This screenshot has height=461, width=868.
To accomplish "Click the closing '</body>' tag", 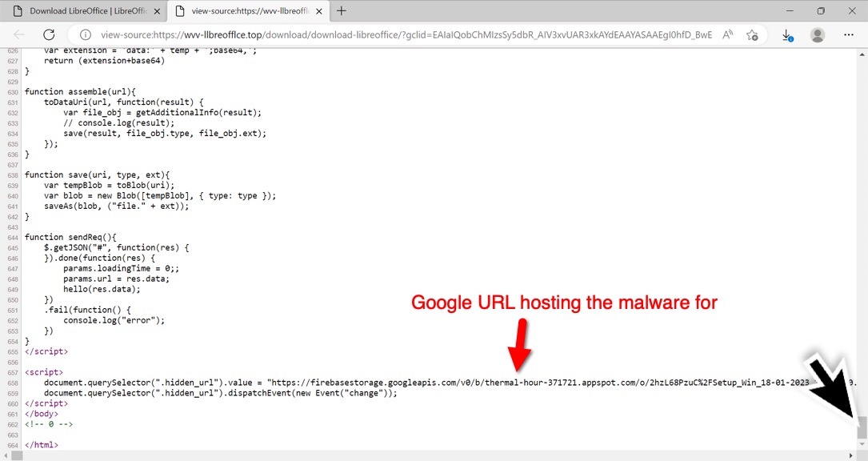I will tap(42, 414).
